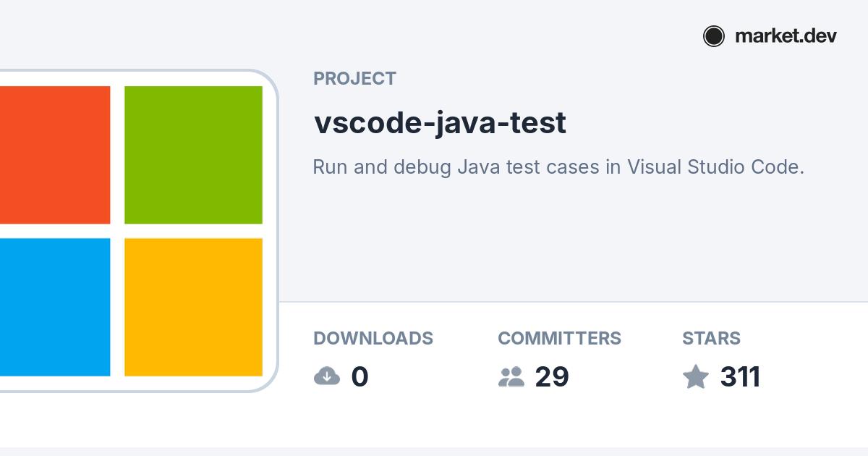Click the market.dev circular logo icon
Image resolution: width=868 pixels, height=456 pixels.
(713, 36)
